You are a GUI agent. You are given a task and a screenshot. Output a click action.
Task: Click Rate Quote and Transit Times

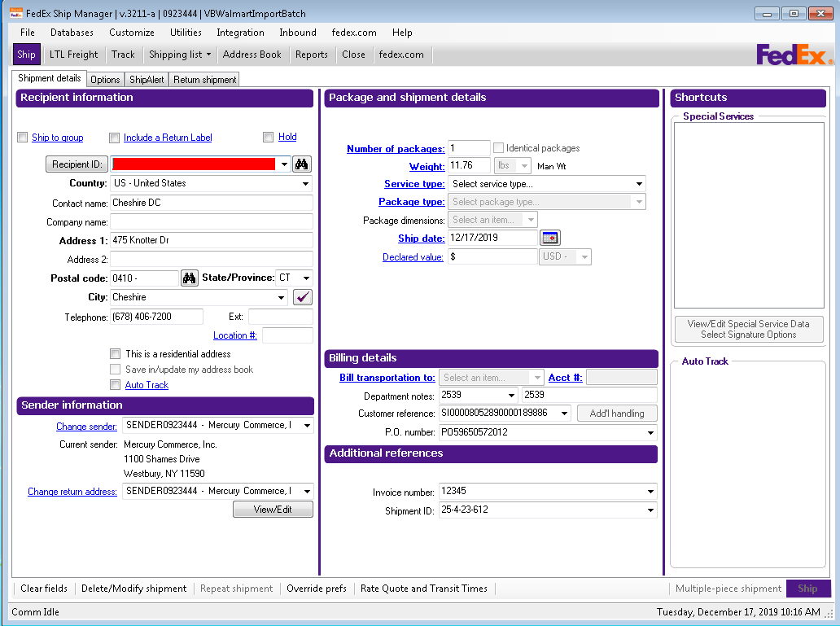(424, 589)
